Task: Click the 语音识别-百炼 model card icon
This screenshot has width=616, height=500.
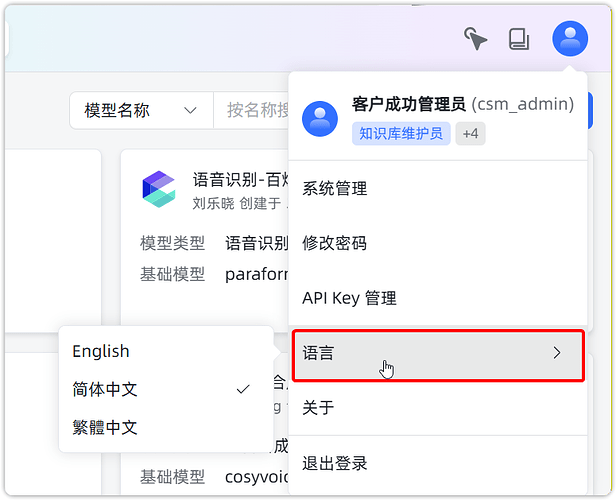Action: [158, 189]
